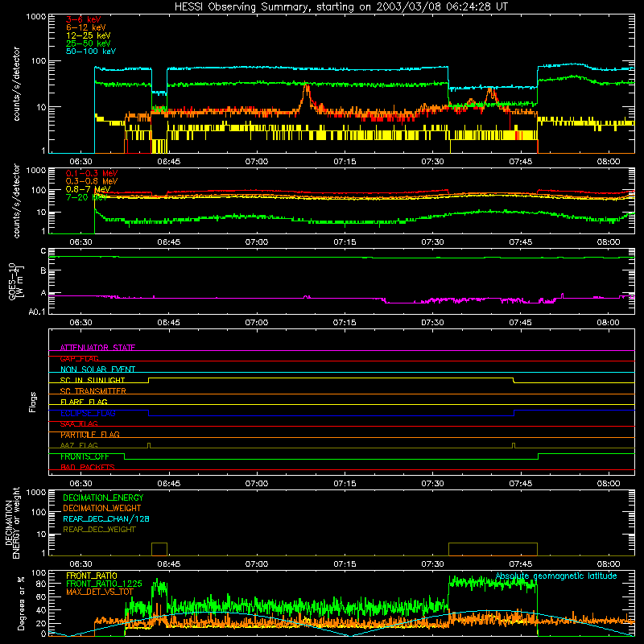644x644 pixels.
Task: Select the 50-100 keV legend label
Action: [91, 52]
